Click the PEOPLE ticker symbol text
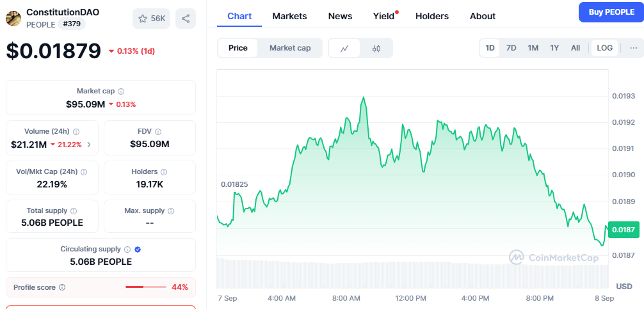The width and height of the screenshot is (644, 309). tap(41, 24)
